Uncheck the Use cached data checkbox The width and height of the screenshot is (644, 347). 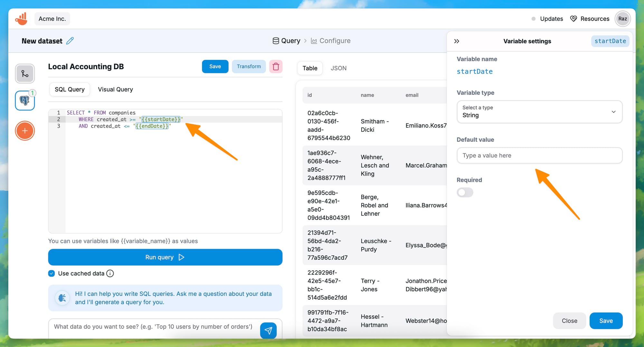(x=52, y=274)
